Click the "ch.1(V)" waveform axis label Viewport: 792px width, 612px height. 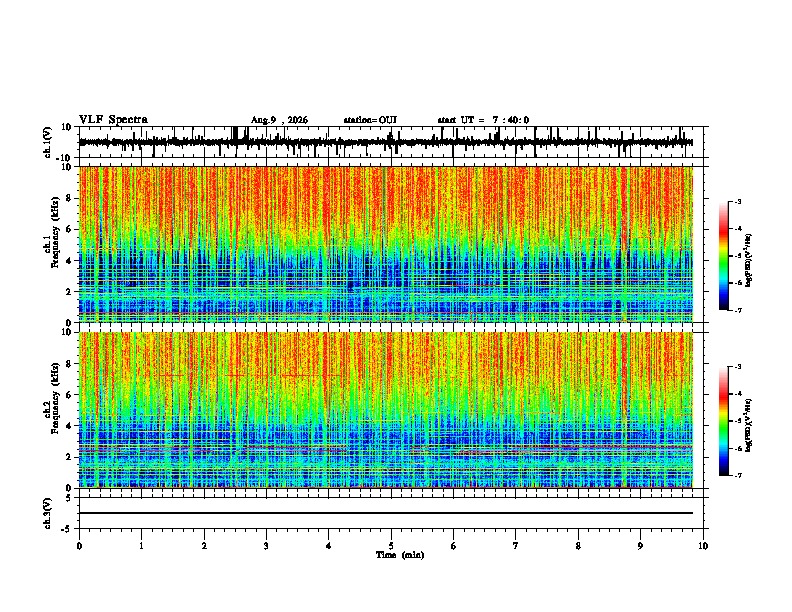coord(48,142)
